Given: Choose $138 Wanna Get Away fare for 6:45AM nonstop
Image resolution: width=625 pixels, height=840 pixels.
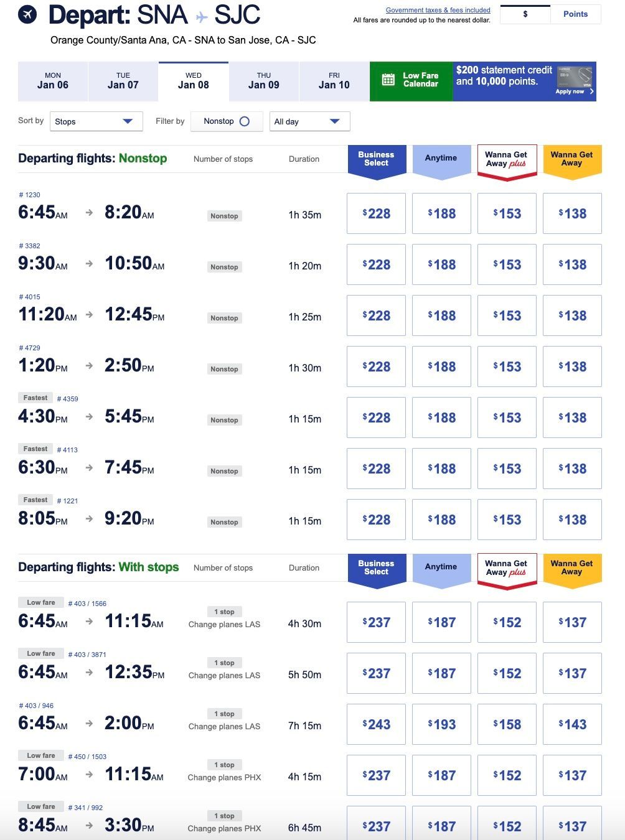Looking at the screenshot, I should pyautogui.click(x=572, y=213).
